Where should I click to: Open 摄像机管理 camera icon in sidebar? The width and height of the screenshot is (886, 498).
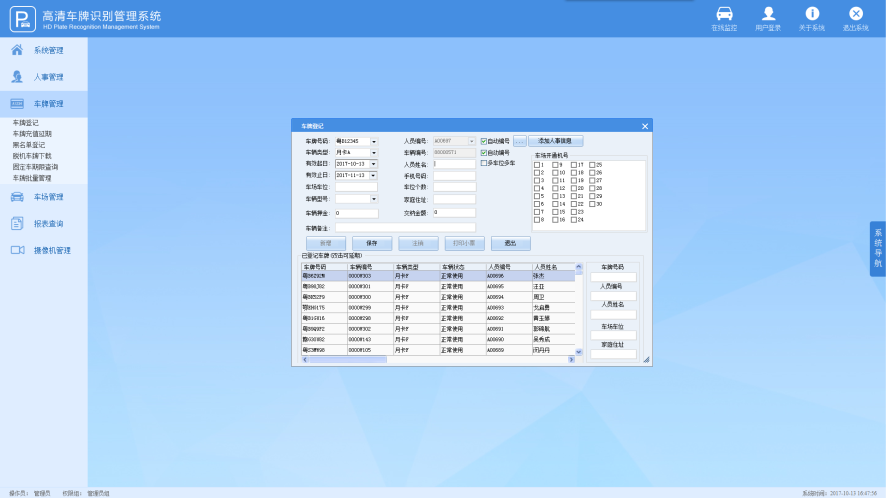17,250
